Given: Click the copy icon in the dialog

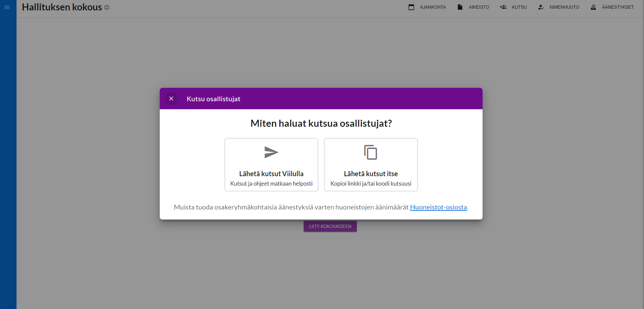Looking at the screenshot, I should 371,152.
